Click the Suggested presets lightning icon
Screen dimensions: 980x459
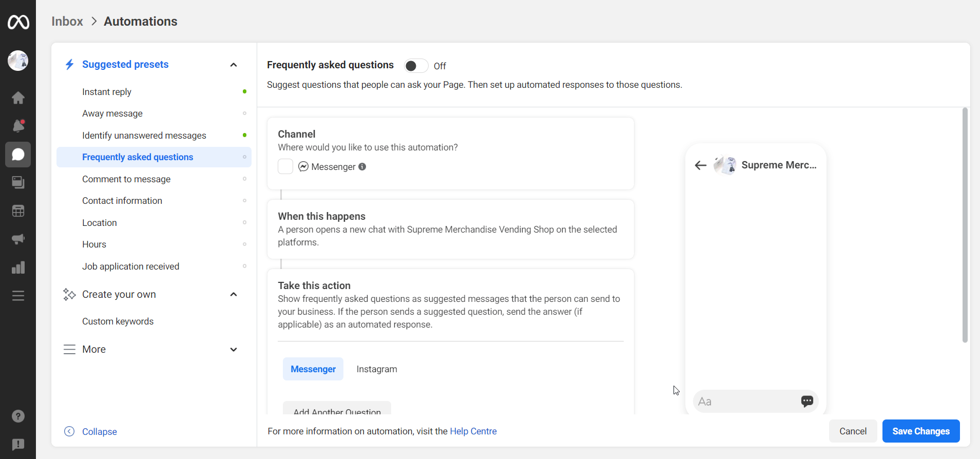point(69,64)
